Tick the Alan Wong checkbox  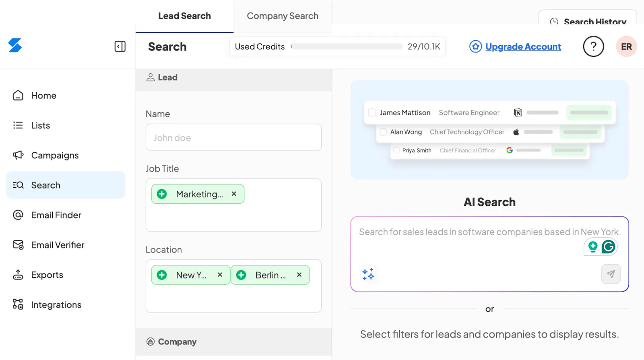[383, 132]
